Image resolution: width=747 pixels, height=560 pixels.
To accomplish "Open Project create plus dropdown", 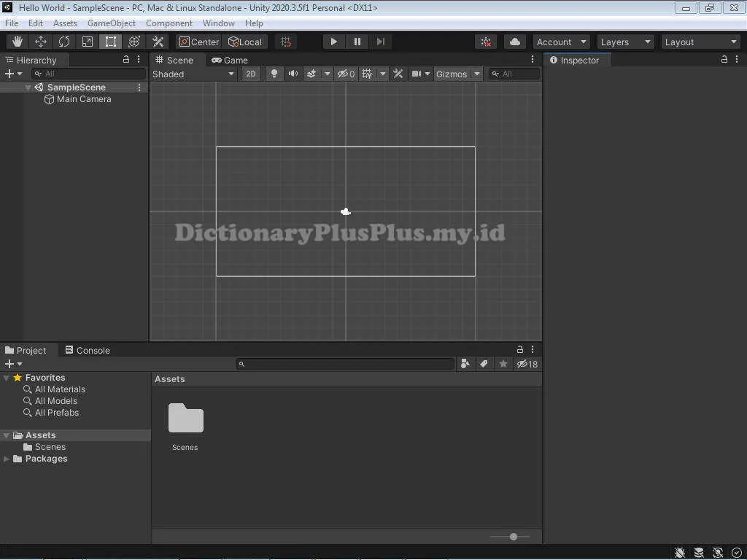I will tap(13, 364).
